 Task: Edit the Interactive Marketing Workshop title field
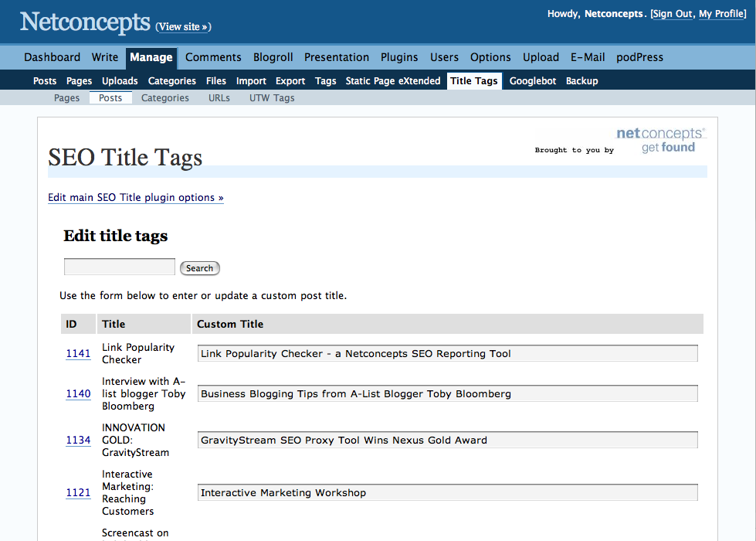pyautogui.click(x=447, y=492)
